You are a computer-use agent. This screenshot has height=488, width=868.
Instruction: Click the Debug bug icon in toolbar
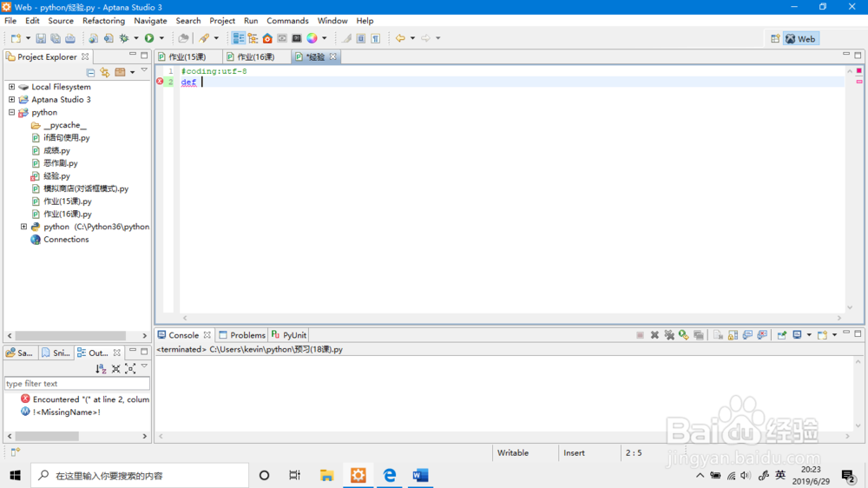(x=124, y=38)
